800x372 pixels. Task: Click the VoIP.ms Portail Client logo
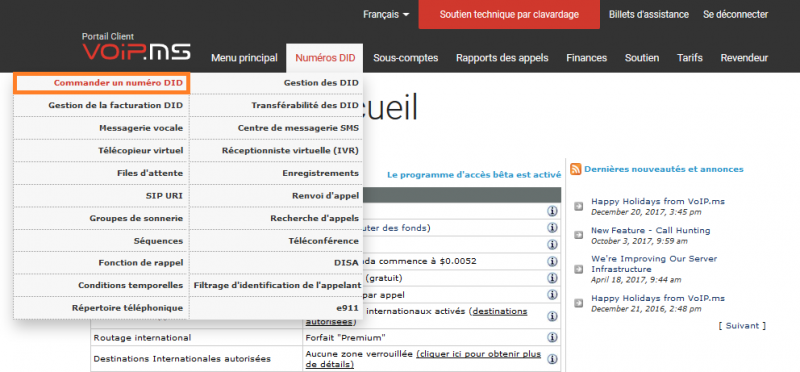[136, 47]
